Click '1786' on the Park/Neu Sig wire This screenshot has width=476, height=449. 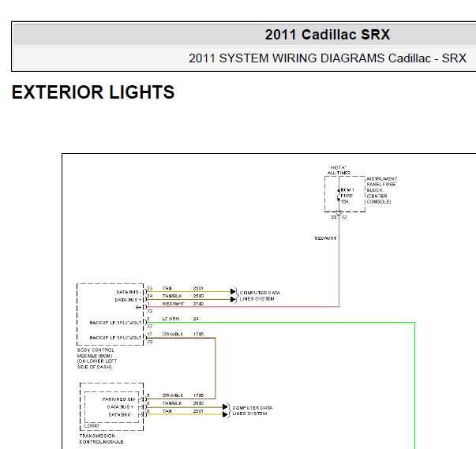tap(198, 395)
